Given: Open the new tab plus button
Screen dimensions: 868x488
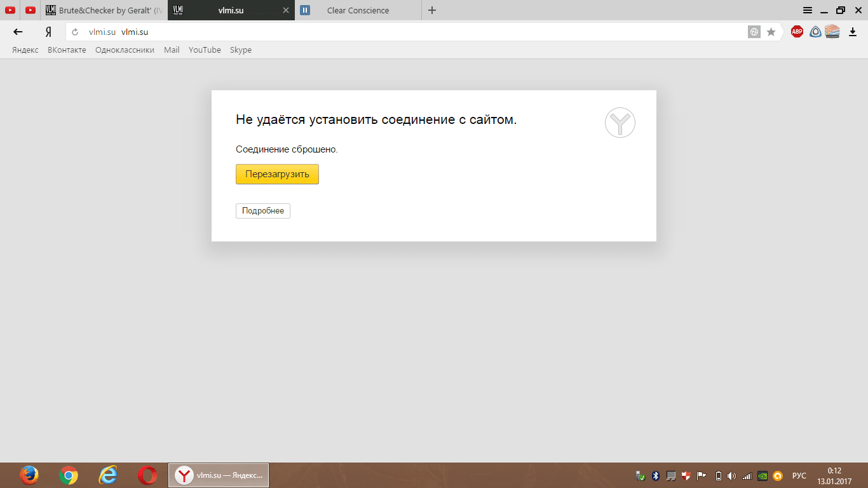Looking at the screenshot, I should (x=432, y=10).
